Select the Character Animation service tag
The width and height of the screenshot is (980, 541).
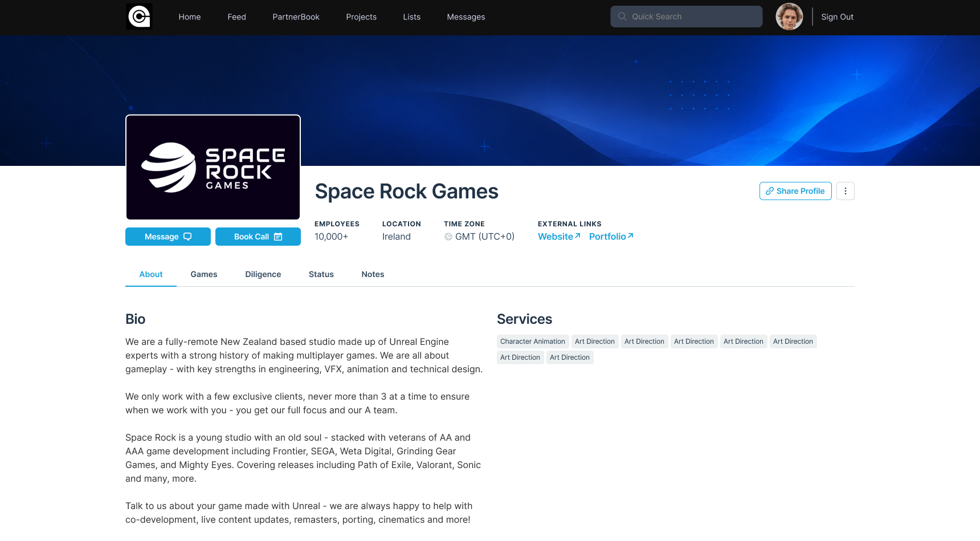533,341
